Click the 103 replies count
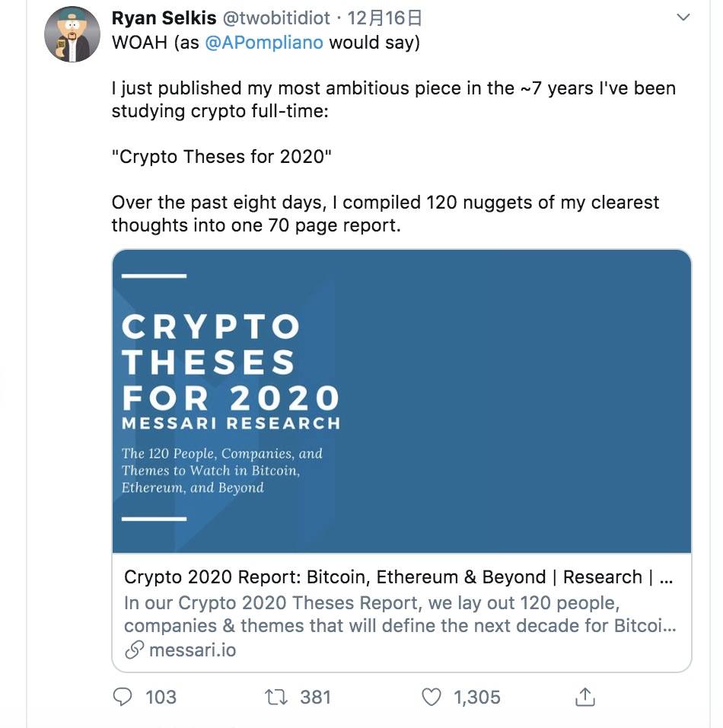Screen dimensions: 723x728 (161, 696)
